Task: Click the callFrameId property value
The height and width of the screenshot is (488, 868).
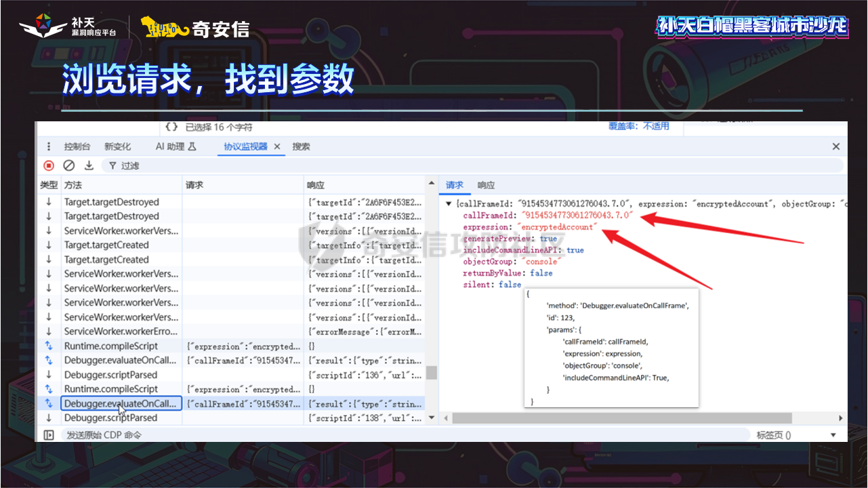Action: coord(577,216)
